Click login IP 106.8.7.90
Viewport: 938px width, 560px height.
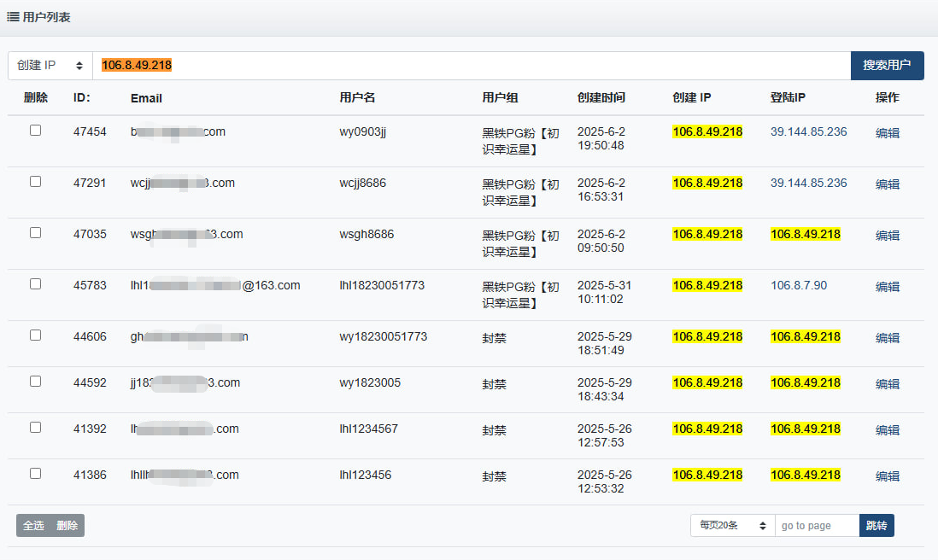click(799, 285)
